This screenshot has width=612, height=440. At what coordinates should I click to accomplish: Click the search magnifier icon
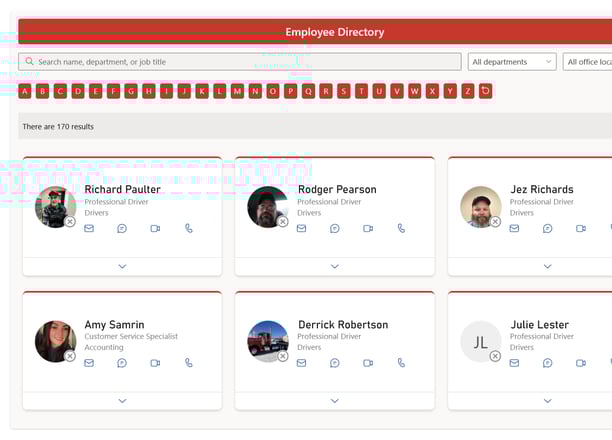[x=29, y=61]
